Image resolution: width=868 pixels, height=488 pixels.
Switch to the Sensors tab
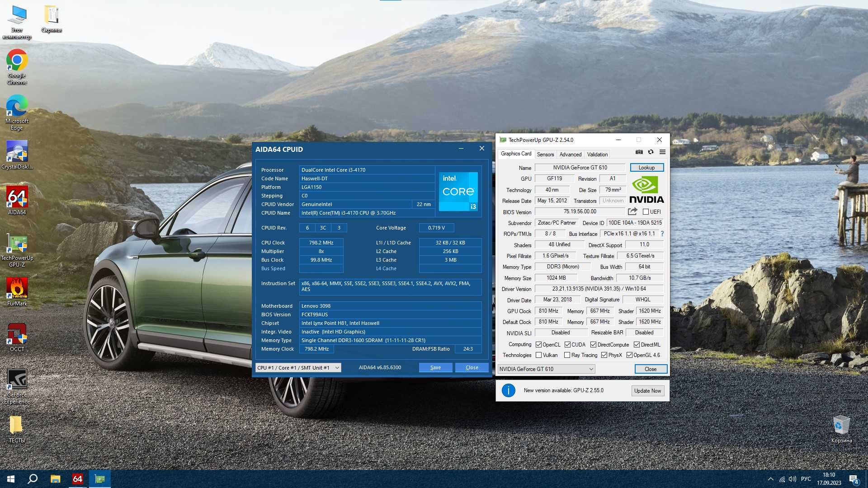coord(545,155)
